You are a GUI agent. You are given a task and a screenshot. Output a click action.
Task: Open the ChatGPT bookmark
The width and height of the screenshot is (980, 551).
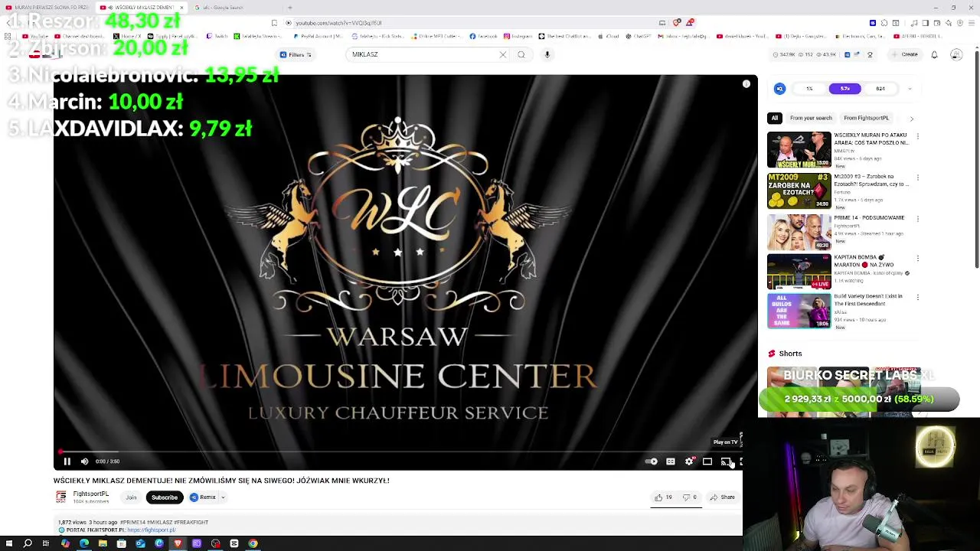[639, 36]
